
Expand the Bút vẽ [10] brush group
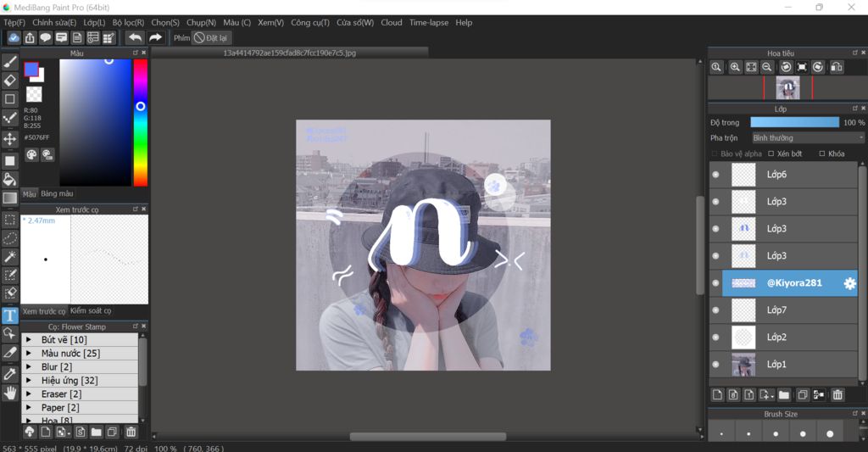tap(29, 339)
